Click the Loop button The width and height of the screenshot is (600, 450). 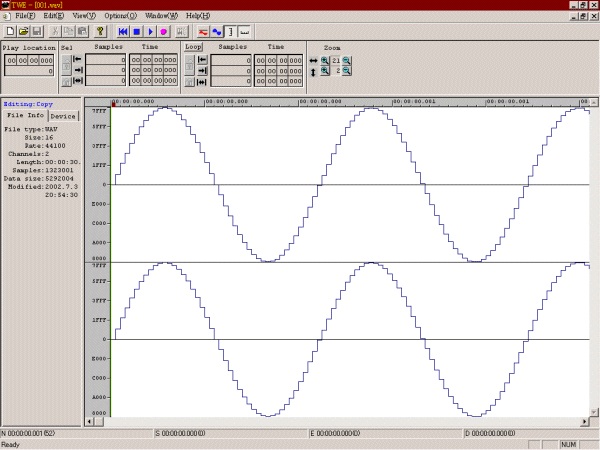(192, 47)
